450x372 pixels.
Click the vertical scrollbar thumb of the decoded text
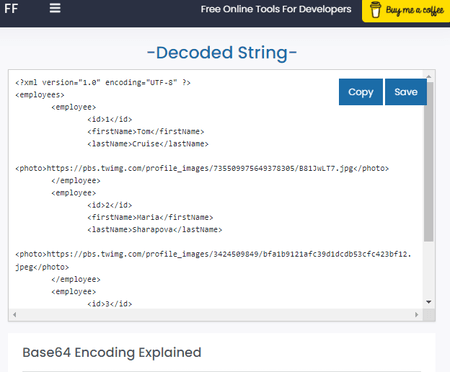click(x=429, y=161)
